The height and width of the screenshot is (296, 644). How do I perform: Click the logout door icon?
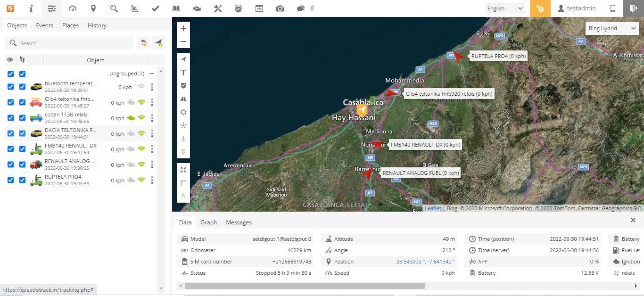633,8
